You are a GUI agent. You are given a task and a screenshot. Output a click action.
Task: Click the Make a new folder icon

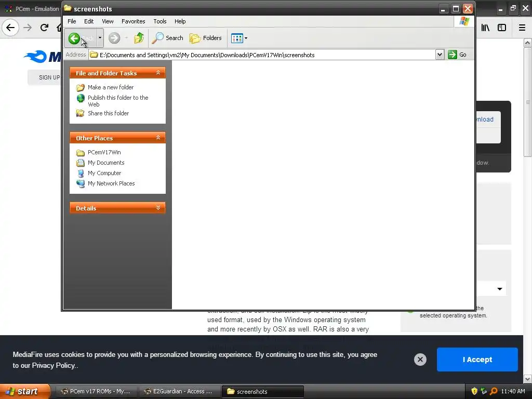[x=81, y=87]
